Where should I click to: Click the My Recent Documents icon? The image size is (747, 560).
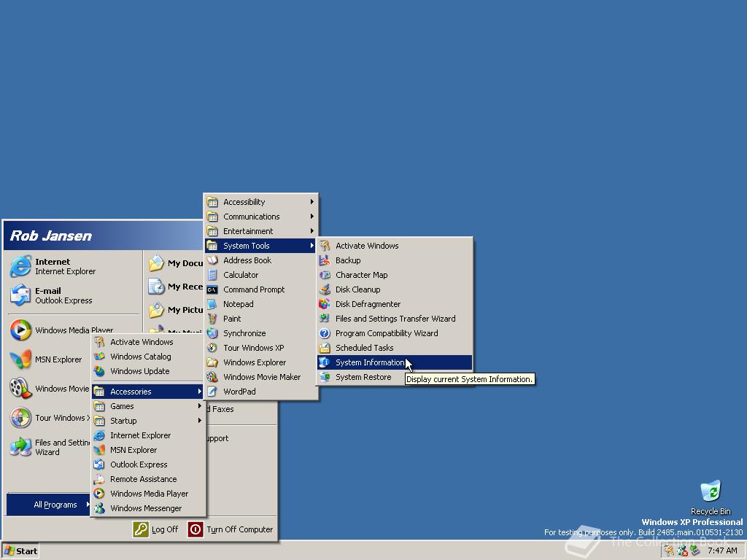[x=156, y=286]
